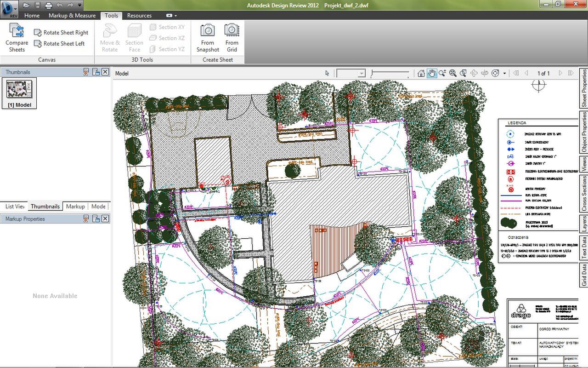This screenshot has height=368, width=588.
Task: Open the Design Review application menu button
Action: click(9, 9)
